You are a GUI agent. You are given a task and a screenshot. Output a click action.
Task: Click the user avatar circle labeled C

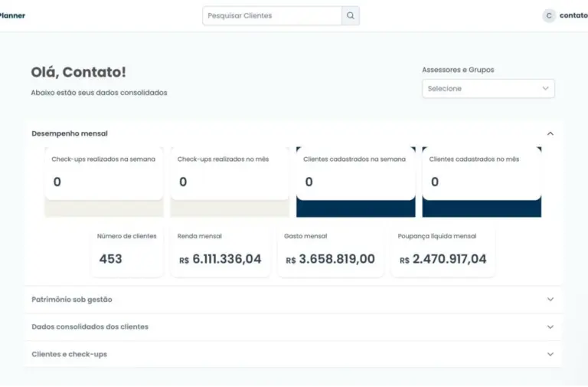(549, 15)
